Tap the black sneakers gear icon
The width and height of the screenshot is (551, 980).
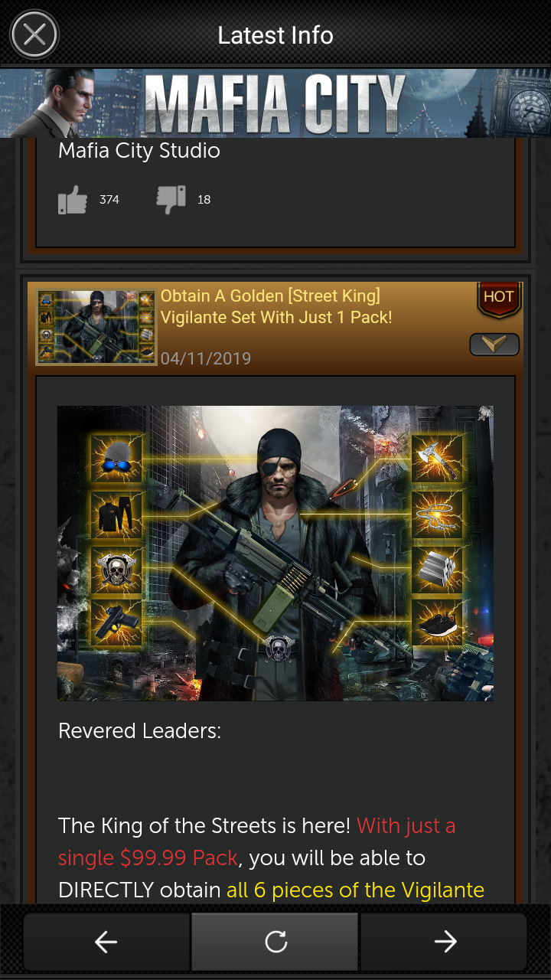pos(438,624)
